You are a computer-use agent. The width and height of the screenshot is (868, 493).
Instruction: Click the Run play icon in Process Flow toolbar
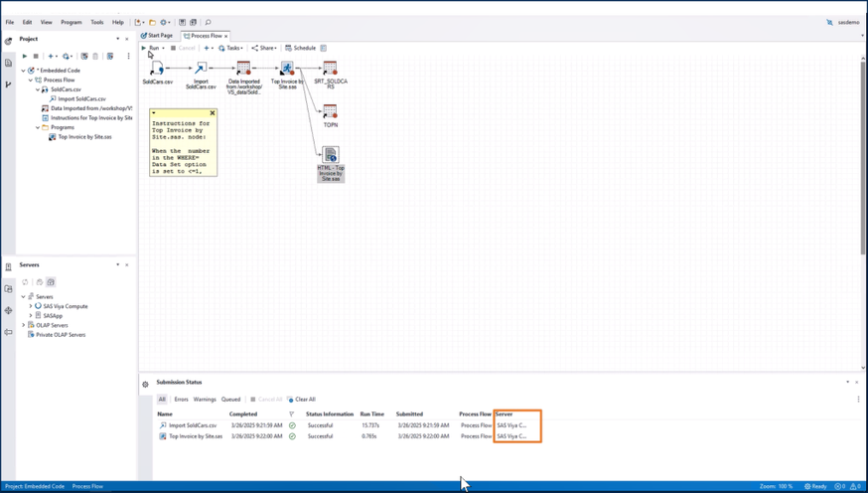144,48
